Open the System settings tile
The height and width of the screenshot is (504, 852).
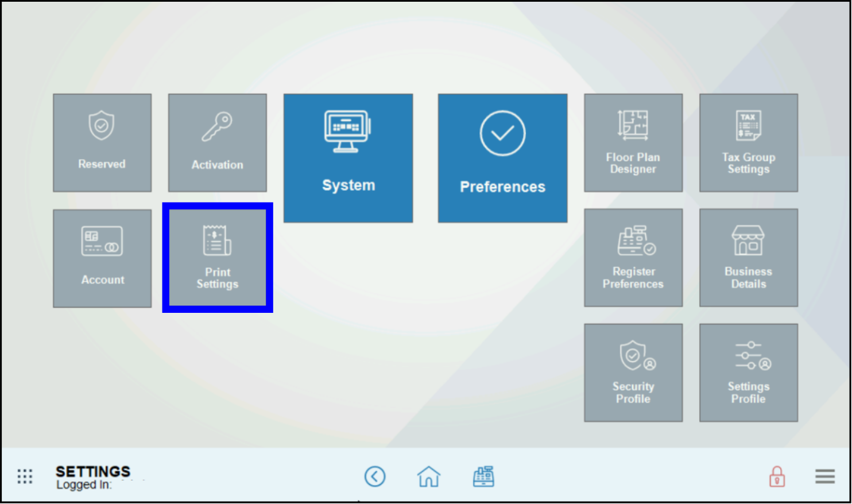point(348,158)
